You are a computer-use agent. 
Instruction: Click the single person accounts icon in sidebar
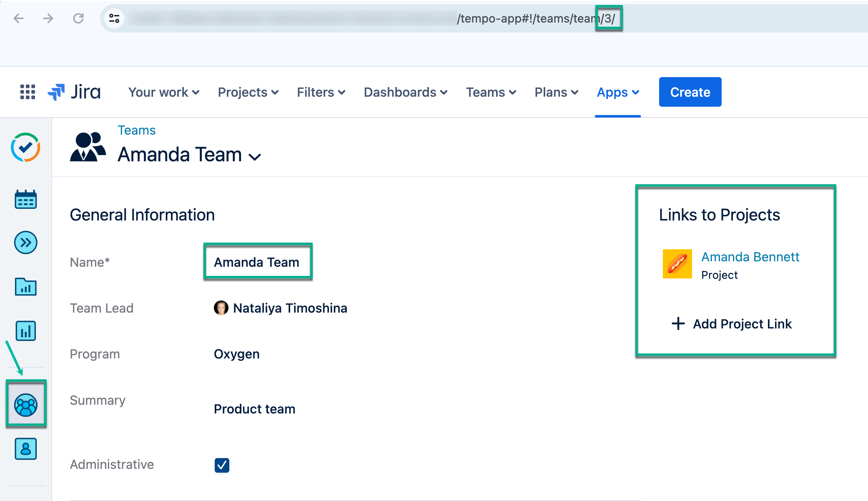pos(25,449)
